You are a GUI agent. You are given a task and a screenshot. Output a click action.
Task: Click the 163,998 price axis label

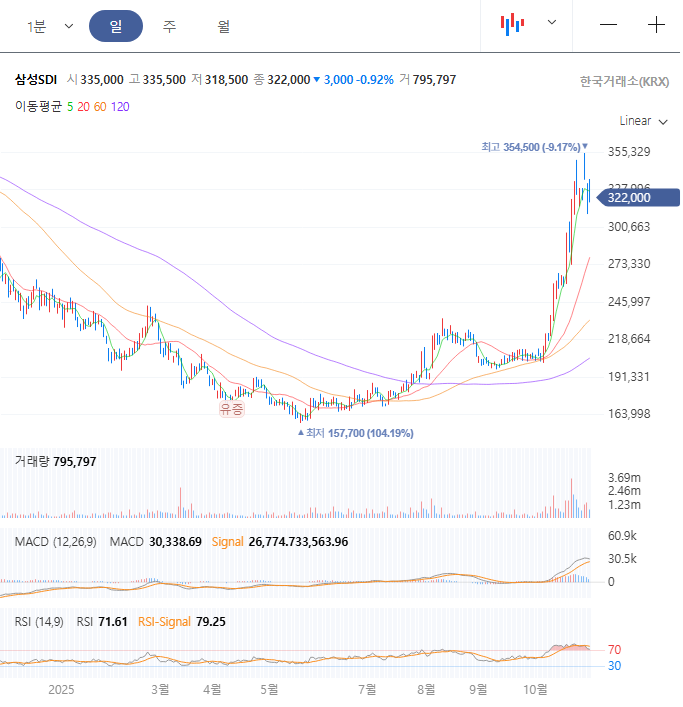point(629,413)
